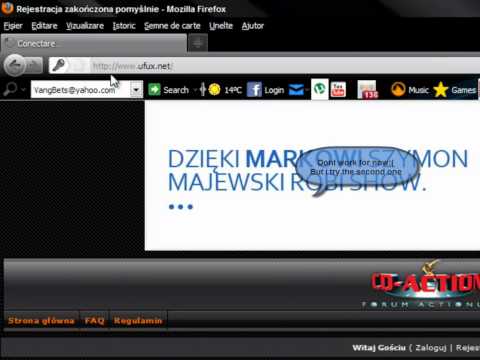Viewport: 480px width, 360px height.
Task: Open the Vizualizare menu
Action: 85,26
